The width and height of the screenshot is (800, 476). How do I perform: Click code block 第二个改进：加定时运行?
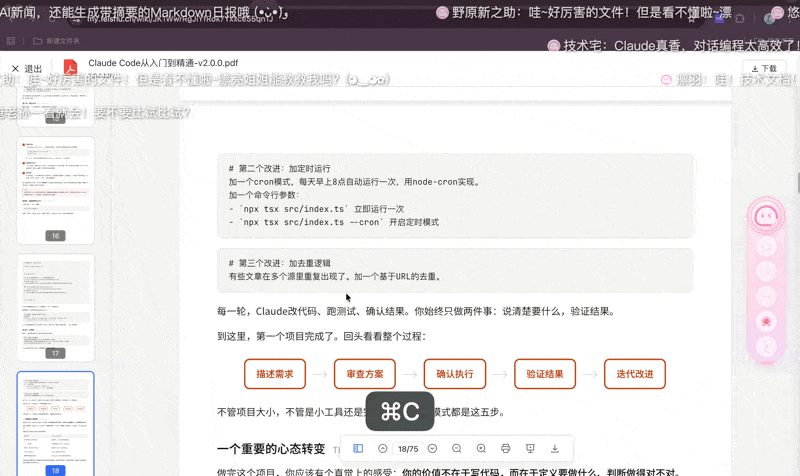pos(455,195)
